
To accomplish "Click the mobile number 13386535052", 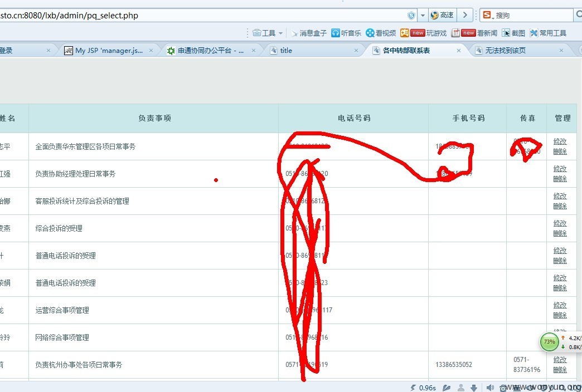I will (x=454, y=365).
